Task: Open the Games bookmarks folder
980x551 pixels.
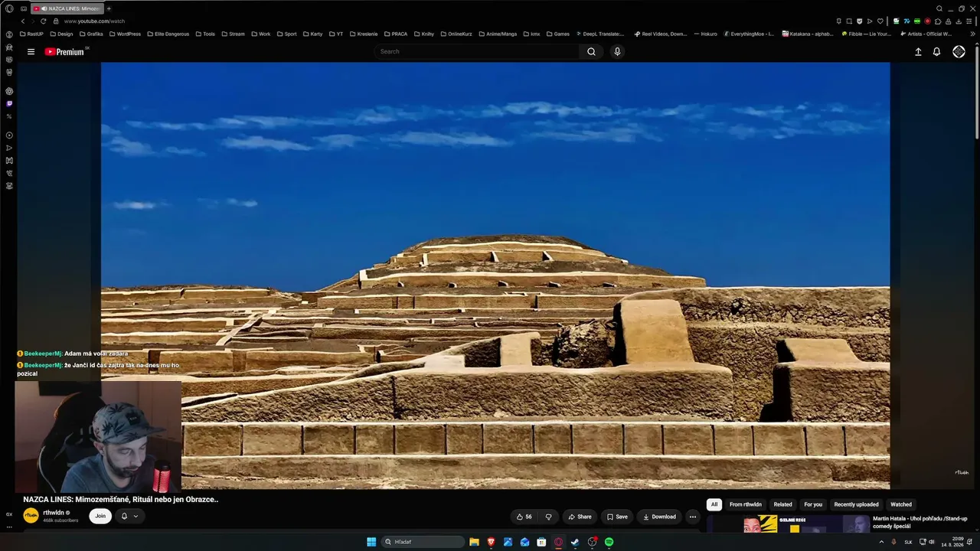Action: click(557, 34)
